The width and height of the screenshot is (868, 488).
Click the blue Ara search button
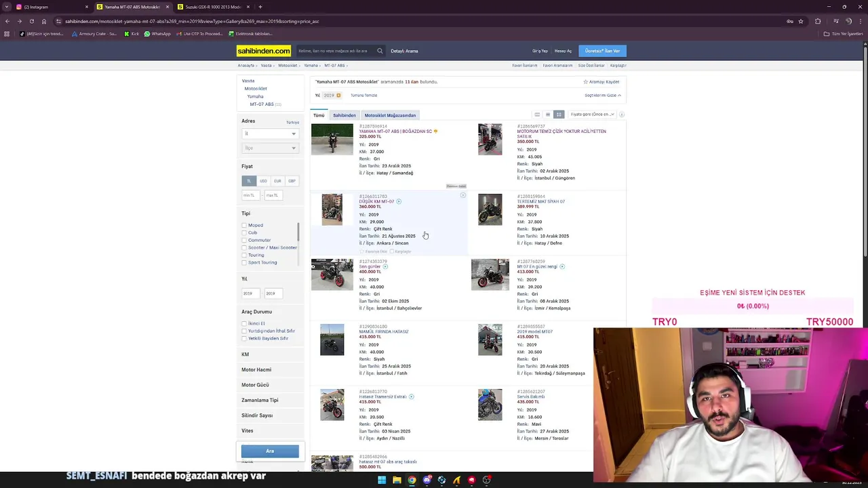click(x=270, y=451)
